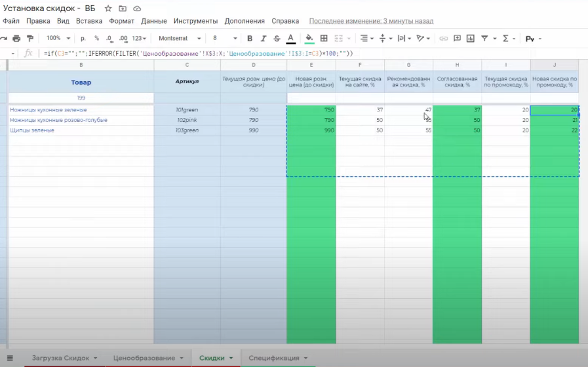Screen dimensions: 588x367
Task: Expand filter views dropdown arrow
Action: [x=495, y=39]
